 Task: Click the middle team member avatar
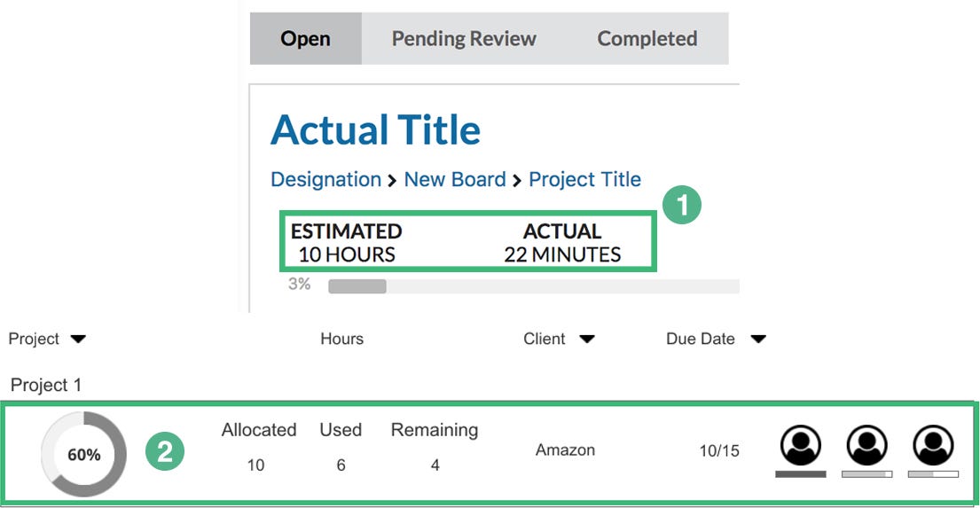(x=866, y=444)
